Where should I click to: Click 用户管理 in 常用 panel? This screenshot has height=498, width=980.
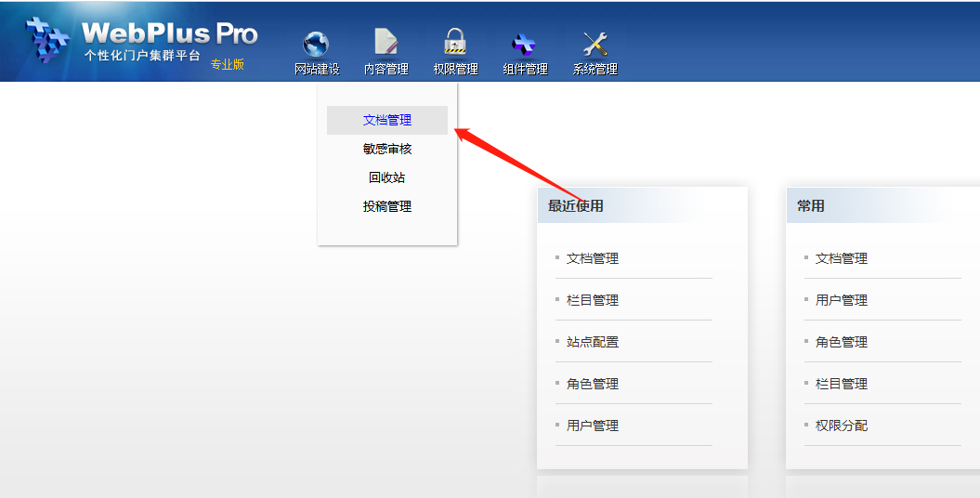[x=842, y=300]
